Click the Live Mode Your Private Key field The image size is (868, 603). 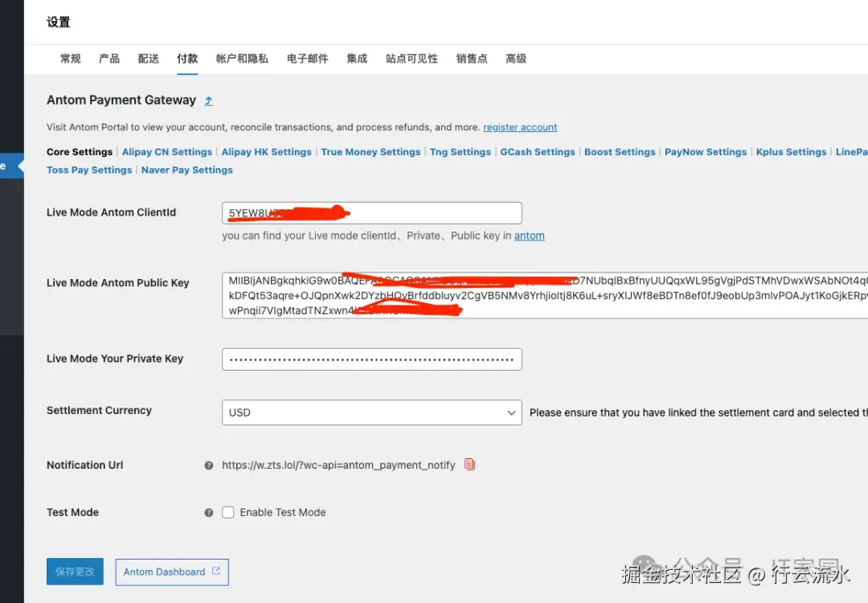371,359
